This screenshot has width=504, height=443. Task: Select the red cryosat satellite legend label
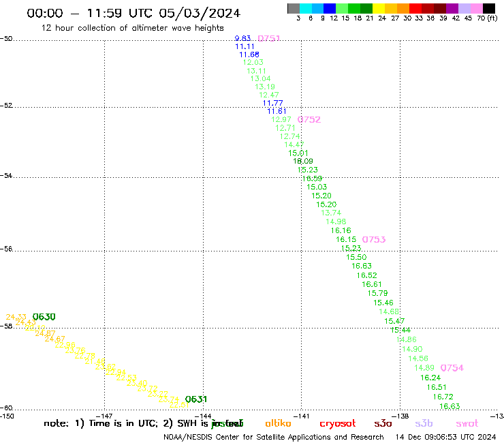click(x=338, y=424)
